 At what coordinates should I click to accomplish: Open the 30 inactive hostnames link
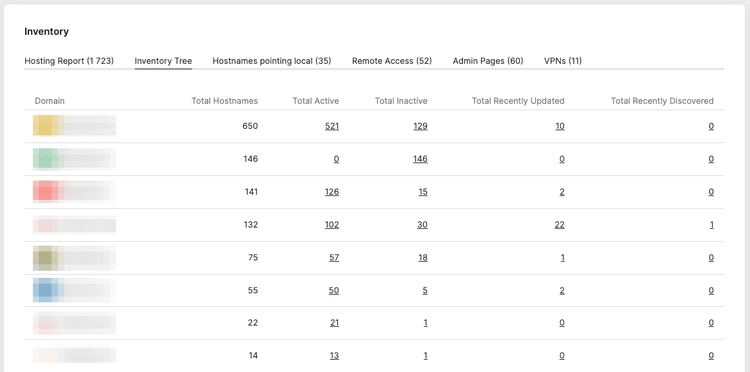coord(422,225)
